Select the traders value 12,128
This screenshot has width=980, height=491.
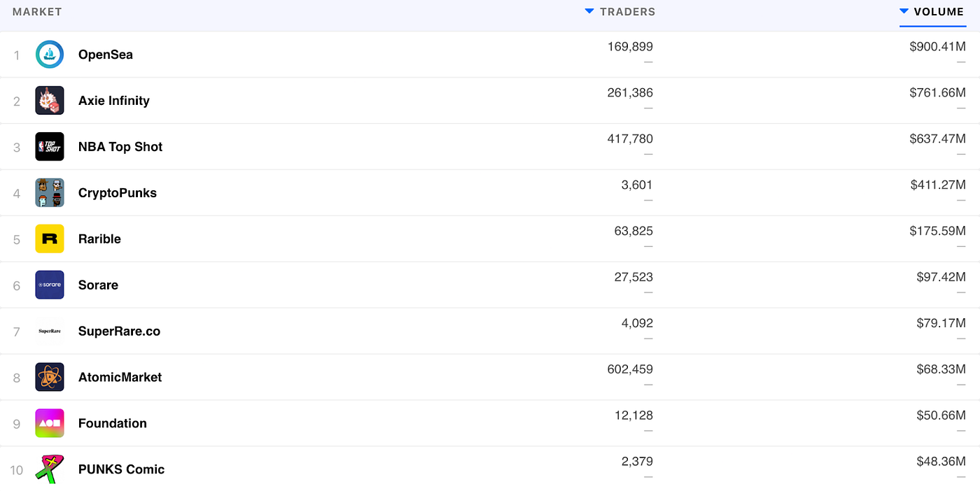coord(633,416)
